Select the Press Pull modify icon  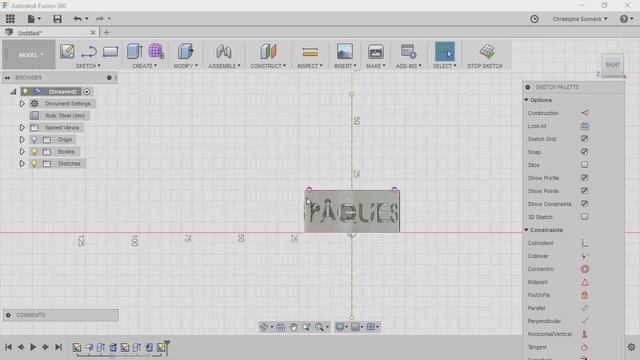click(185, 51)
